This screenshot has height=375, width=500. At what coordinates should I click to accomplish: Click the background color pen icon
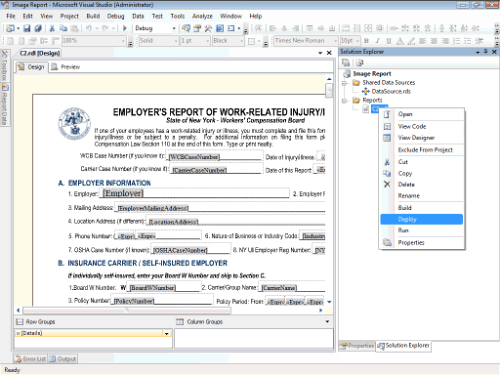coord(411,41)
